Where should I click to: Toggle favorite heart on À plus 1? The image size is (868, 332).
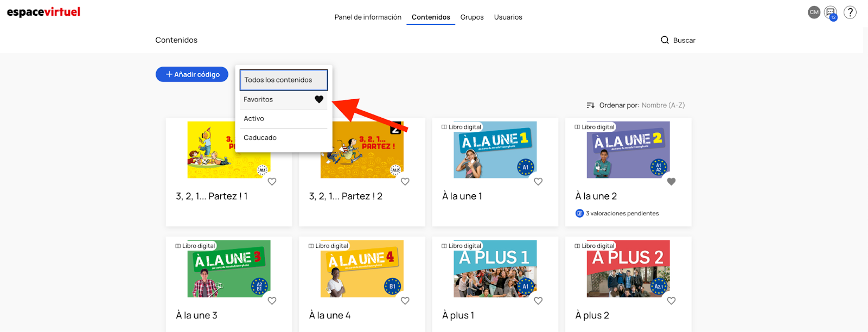[538, 301]
